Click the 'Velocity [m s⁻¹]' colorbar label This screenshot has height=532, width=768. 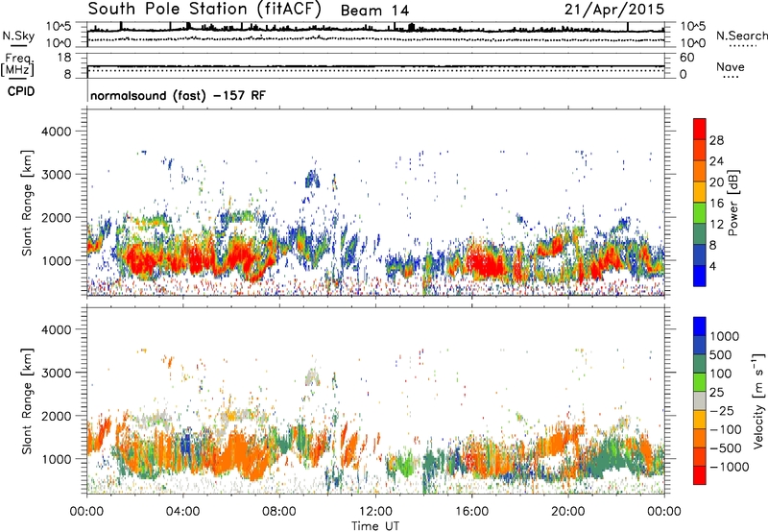[x=758, y=400]
